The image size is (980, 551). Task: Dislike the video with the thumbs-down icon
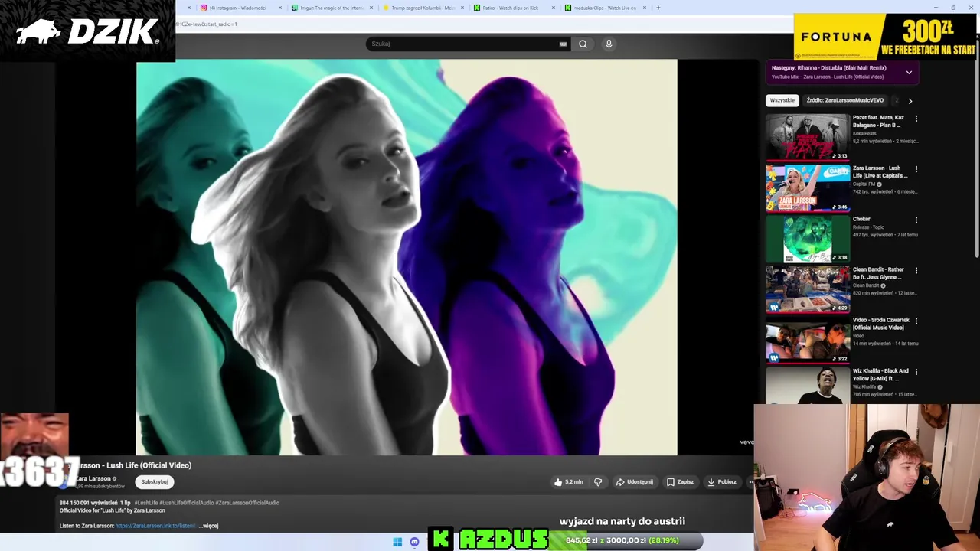pyautogui.click(x=598, y=482)
